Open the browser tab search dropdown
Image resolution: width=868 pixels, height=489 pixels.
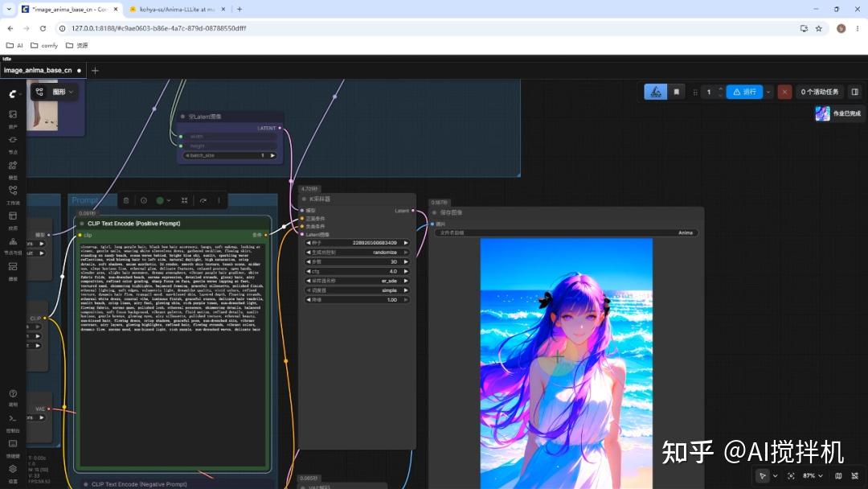9,9
